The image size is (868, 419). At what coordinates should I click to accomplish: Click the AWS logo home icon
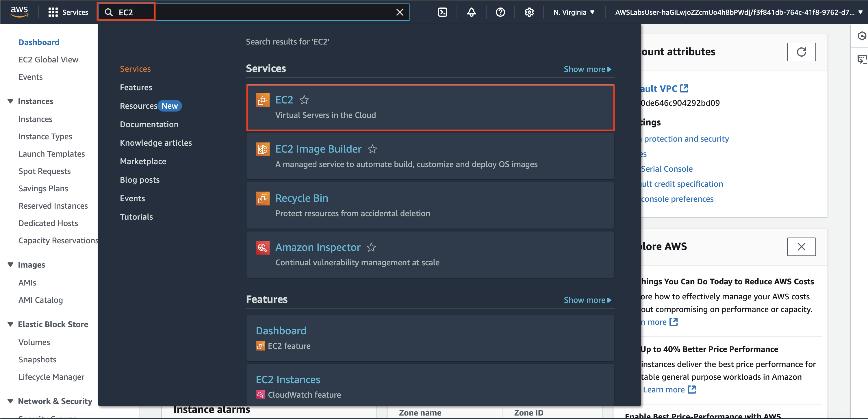tap(19, 12)
